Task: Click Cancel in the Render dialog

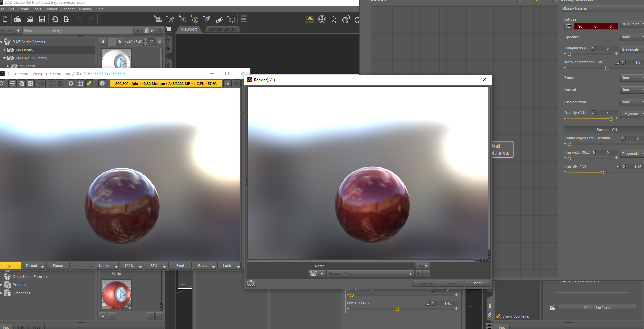Action: click(477, 283)
